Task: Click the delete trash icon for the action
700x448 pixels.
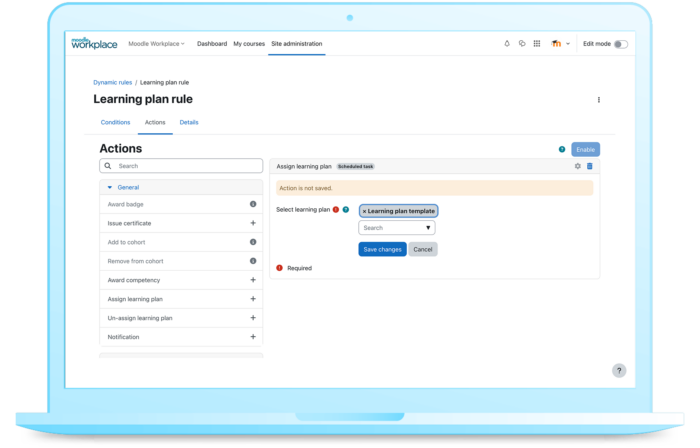Action: (x=589, y=166)
